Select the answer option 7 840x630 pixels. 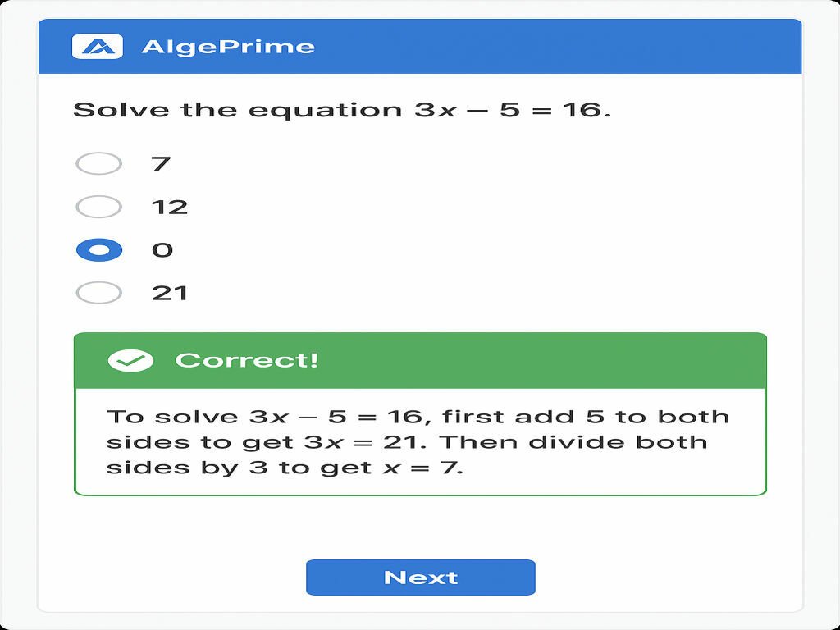(98, 164)
